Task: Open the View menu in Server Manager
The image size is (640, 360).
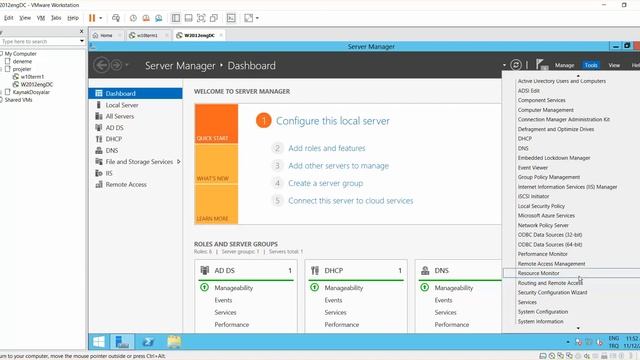Action: point(614,65)
